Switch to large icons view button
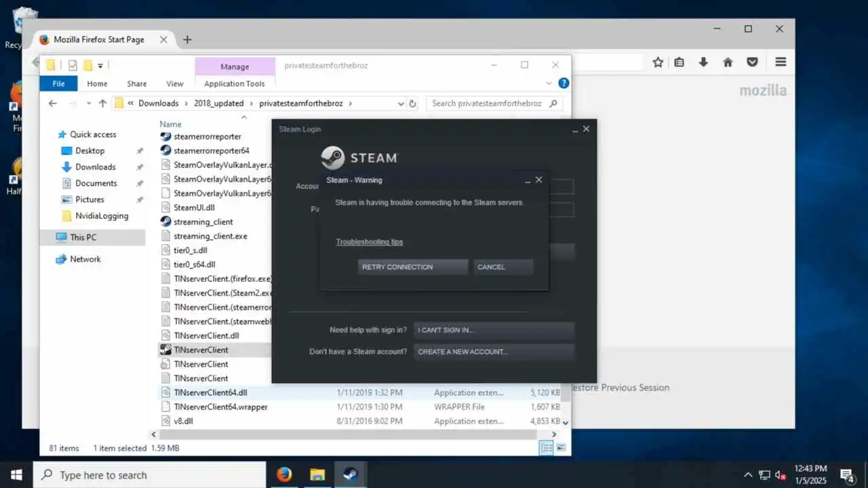Image resolution: width=868 pixels, height=488 pixels. click(561, 448)
